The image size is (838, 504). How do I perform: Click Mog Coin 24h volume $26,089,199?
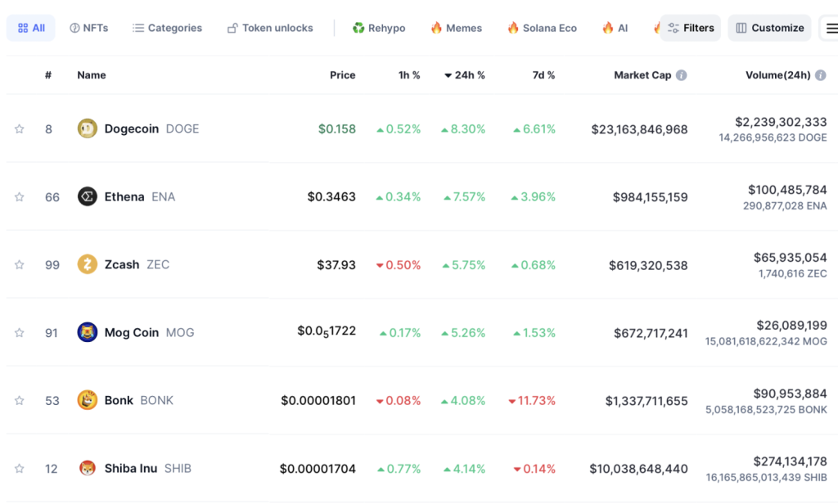point(792,326)
